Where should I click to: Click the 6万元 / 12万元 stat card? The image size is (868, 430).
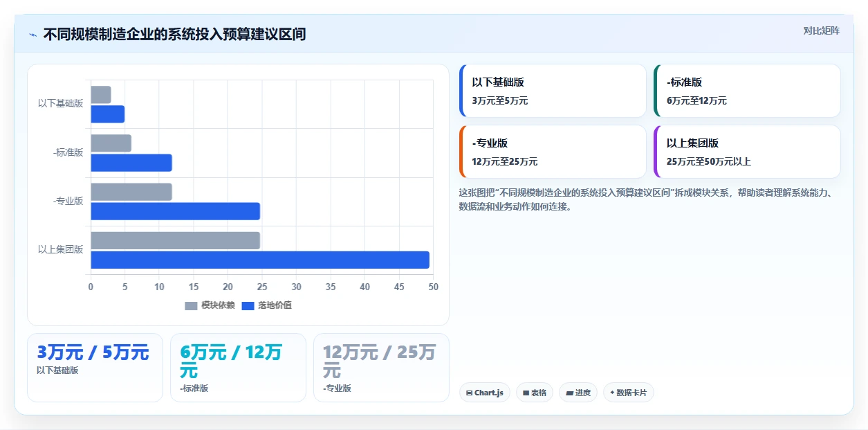pos(238,368)
